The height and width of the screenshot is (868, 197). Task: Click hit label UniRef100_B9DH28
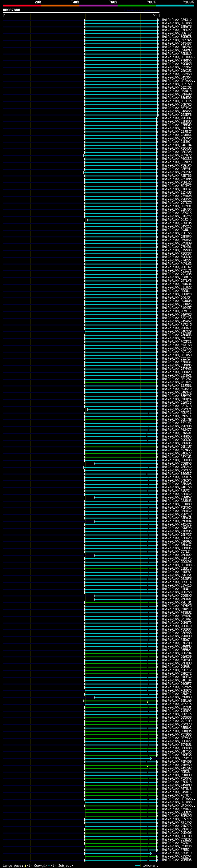coord(177,37)
